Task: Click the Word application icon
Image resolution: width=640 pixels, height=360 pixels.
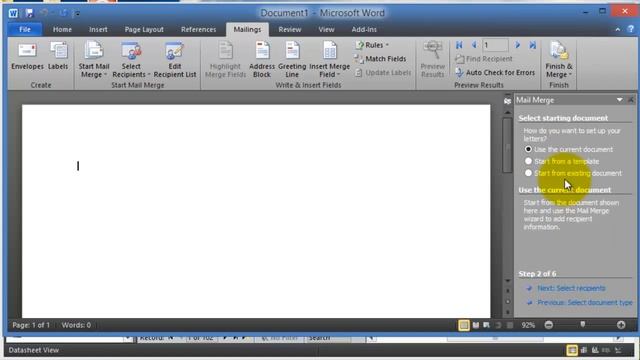Action: pyautogui.click(x=13, y=13)
